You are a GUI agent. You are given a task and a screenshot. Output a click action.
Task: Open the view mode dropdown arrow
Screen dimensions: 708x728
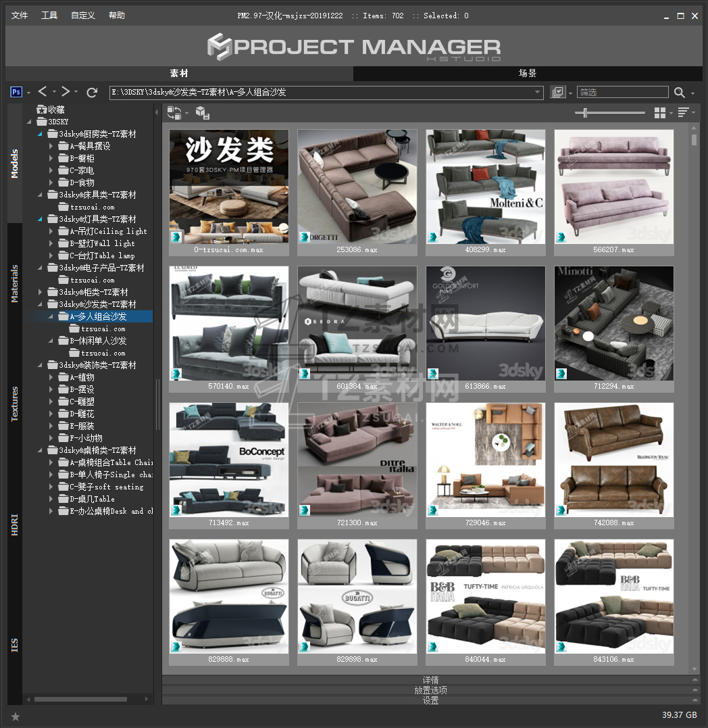671,113
